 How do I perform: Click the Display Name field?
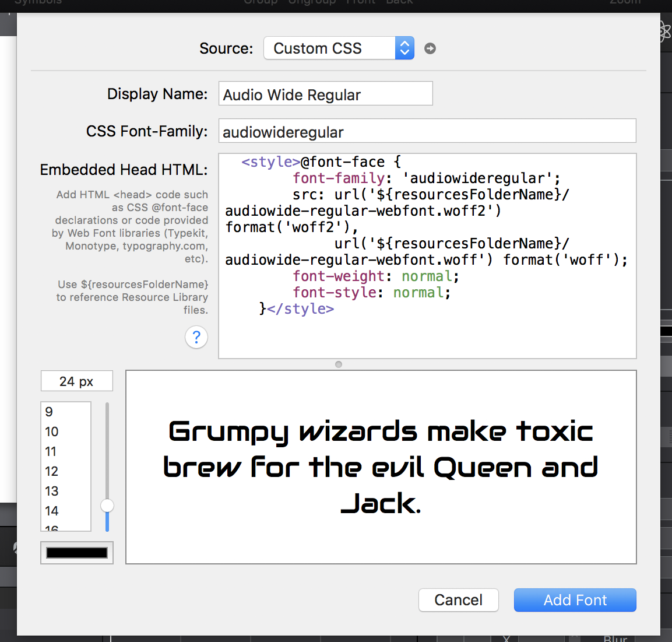click(325, 93)
